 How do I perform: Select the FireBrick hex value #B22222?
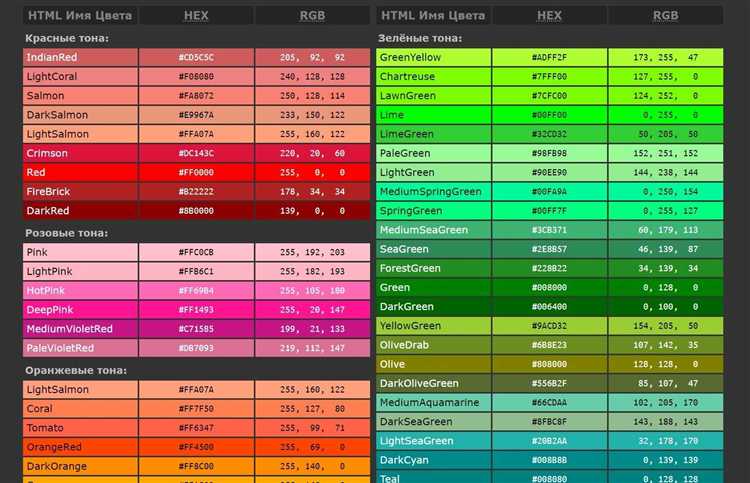tap(196, 192)
